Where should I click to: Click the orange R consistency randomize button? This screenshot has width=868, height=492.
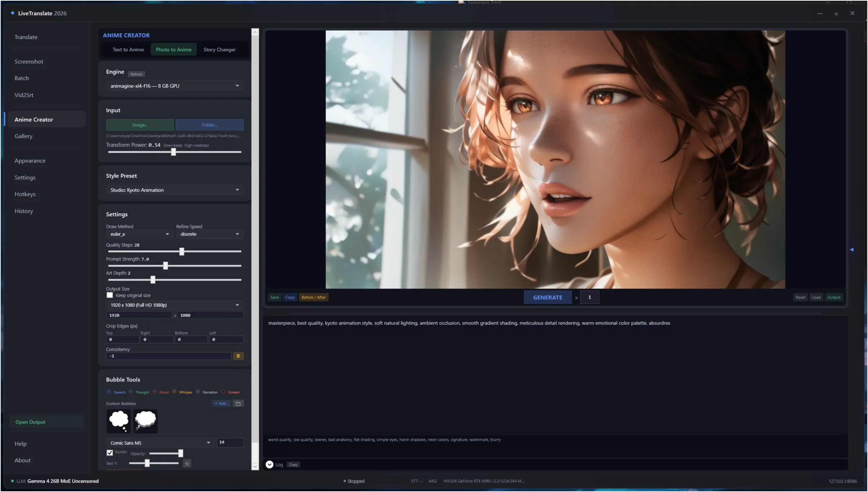pos(238,356)
